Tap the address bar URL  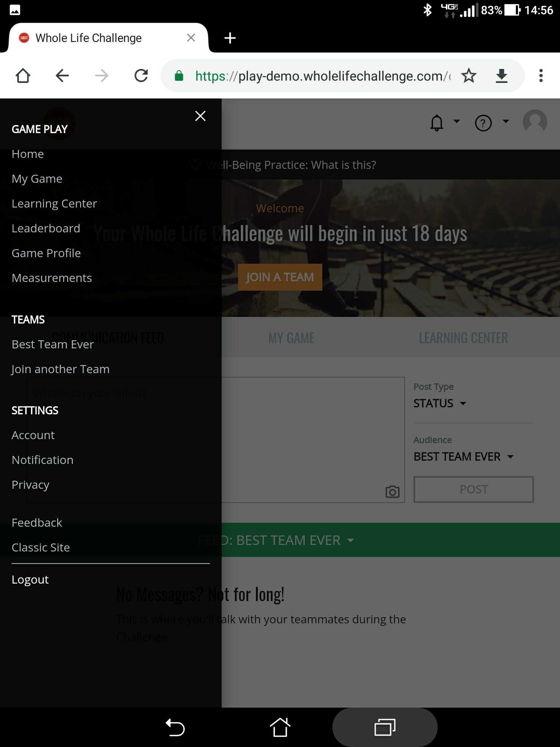click(323, 76)
